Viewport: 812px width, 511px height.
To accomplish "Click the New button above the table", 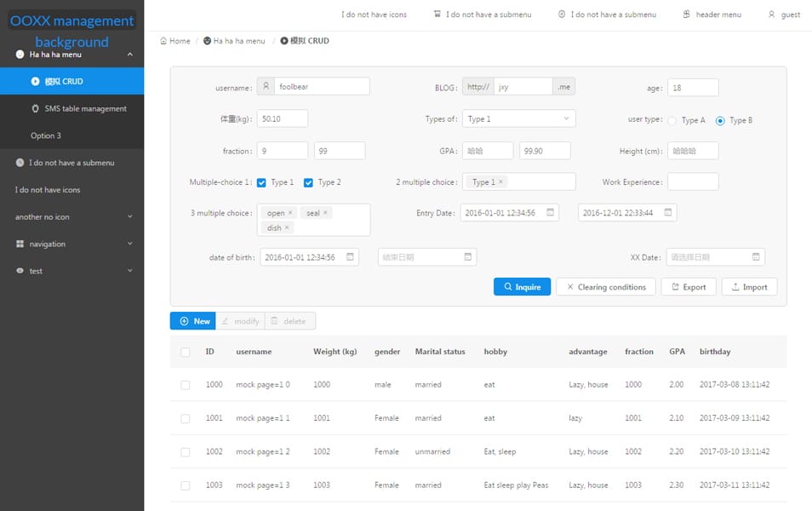I will point(192,321).
